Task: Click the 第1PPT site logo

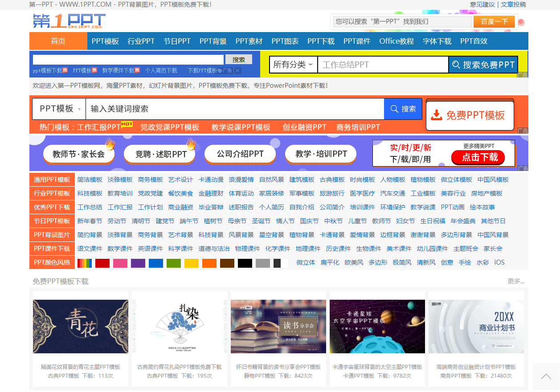Action: pos(67,20)
